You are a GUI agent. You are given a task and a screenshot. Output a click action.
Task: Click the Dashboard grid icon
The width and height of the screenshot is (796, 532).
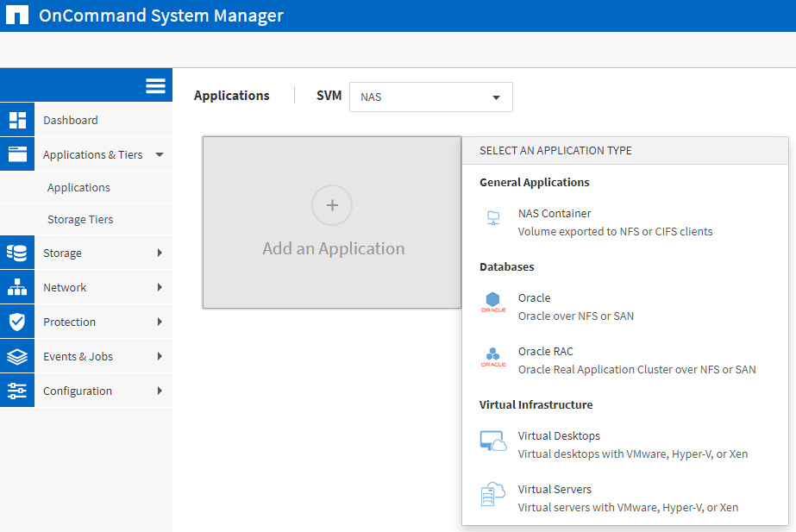pyautogui.click(x=17, y=120)
